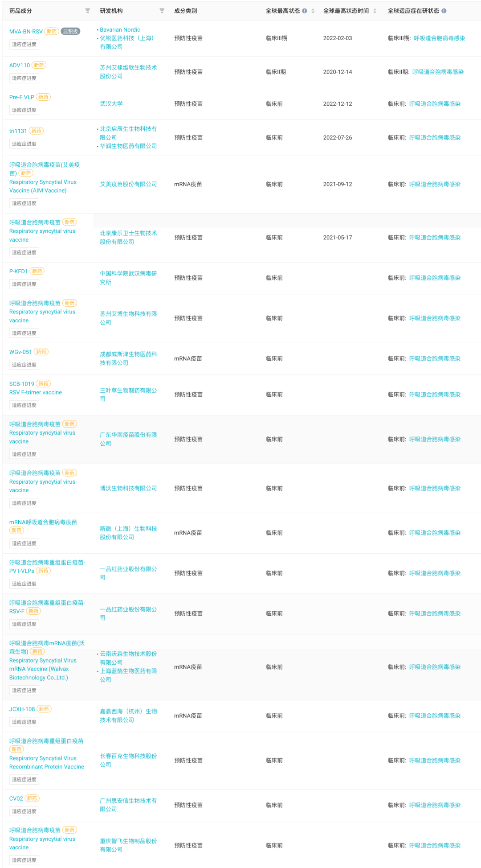This screenshot has width=481, height=868.
Task: Open 北京启辰生生物科技有限公司 link
Action: (128, 133)
